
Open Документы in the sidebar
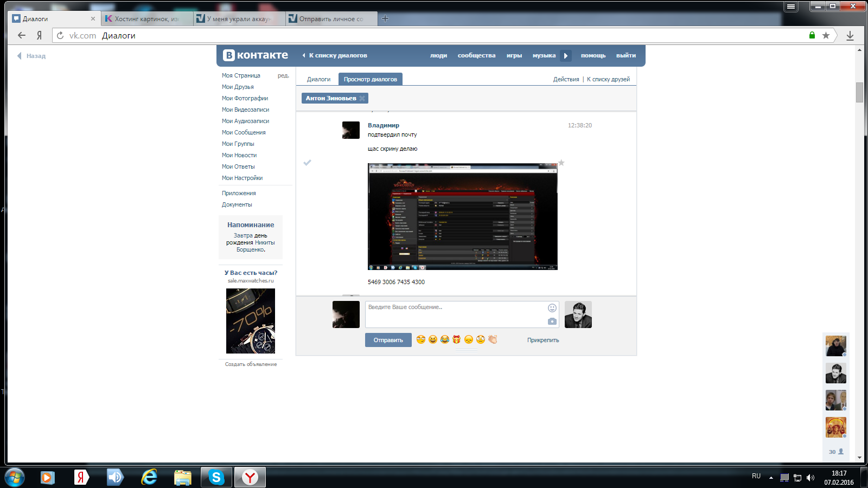pos(237,204)
